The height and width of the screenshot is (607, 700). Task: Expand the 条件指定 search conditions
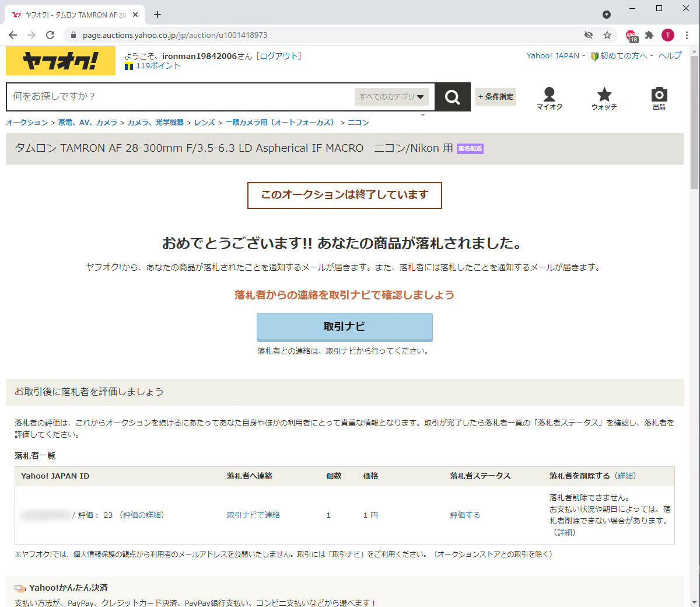pyautogui.click(x=496, y=97)
